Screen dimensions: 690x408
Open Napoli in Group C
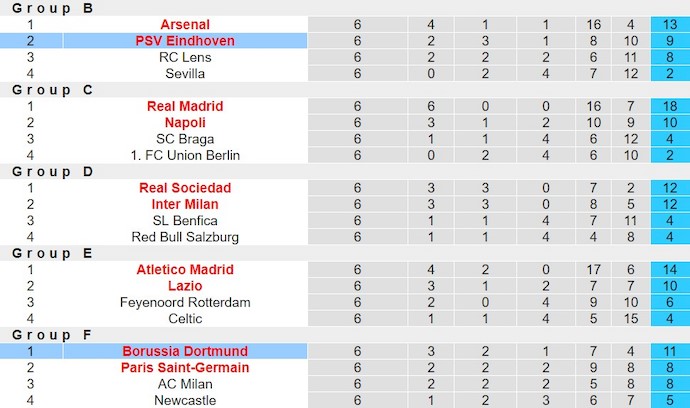pyautogui.click(x=185, y=122)
